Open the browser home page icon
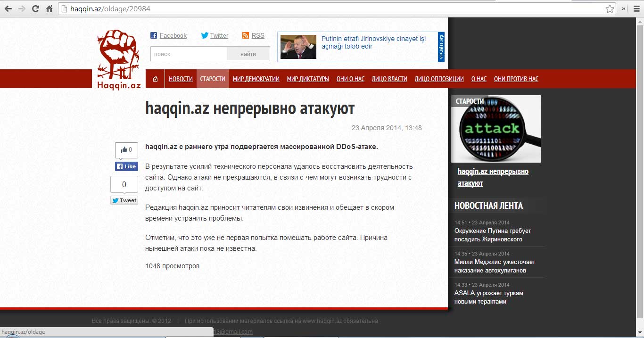 (x=49, y=9)
